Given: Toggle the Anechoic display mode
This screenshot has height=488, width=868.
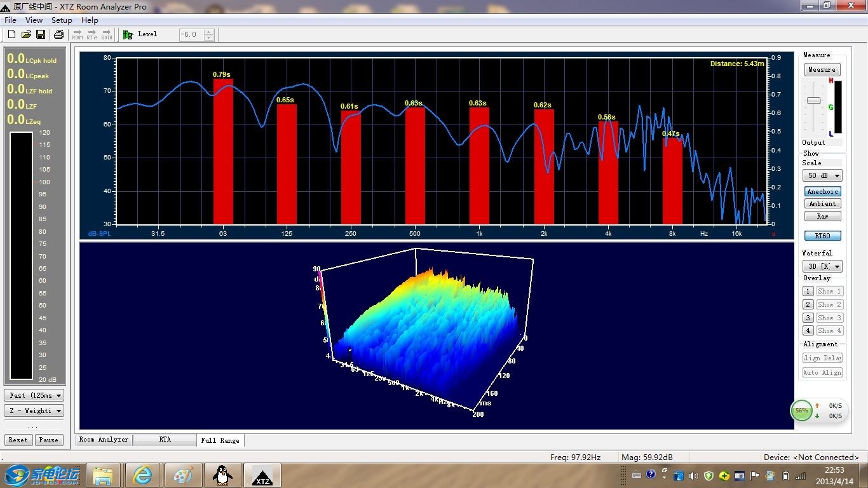Looking at the screenshot, I should [x=823, y=191].
